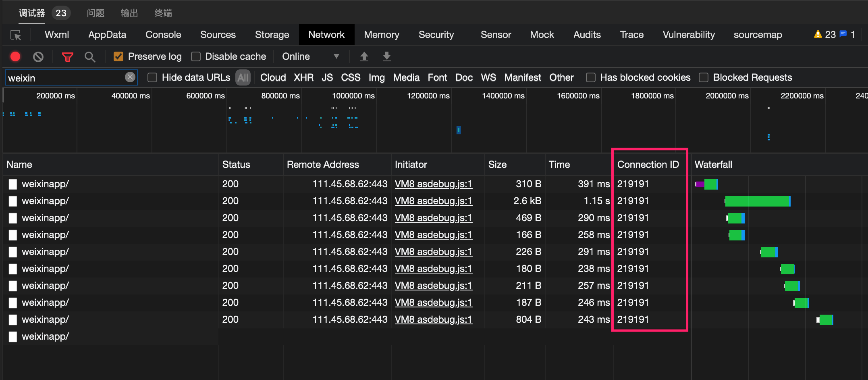
Task: Check Hide data URLs
Action: point(152,77)
